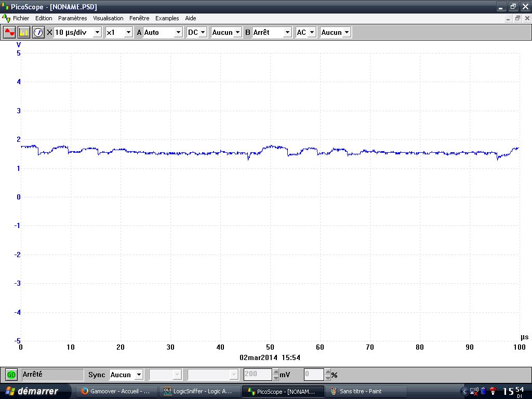Click the Arrêté status field
This screenshot has width=532, height=399.
coord(52,375)
